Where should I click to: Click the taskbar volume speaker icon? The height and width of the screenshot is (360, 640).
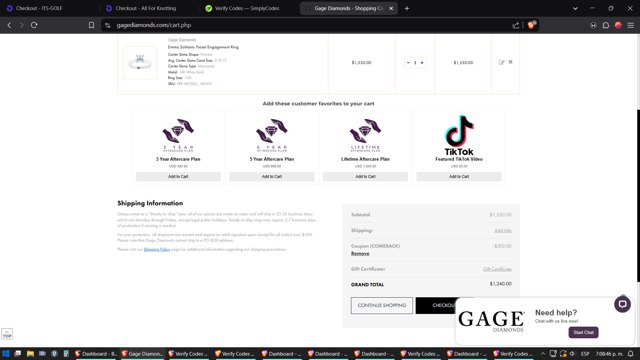(x=572, y=353)
